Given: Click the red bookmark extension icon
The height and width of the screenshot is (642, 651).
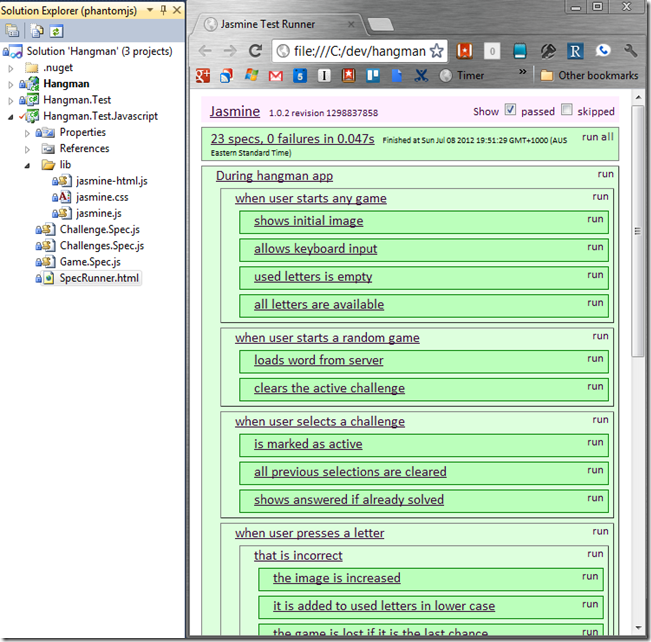Looking at the screenshot, I should tap(464, 51).
